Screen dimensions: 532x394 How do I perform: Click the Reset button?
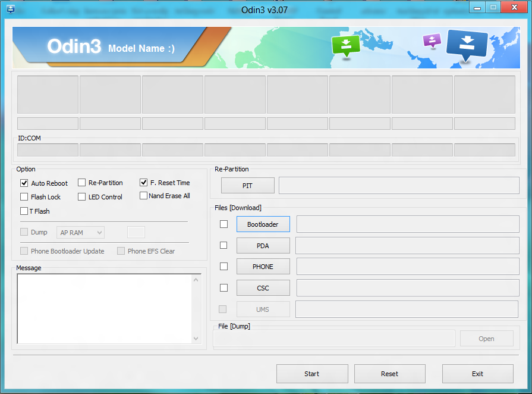pos(389,374)
